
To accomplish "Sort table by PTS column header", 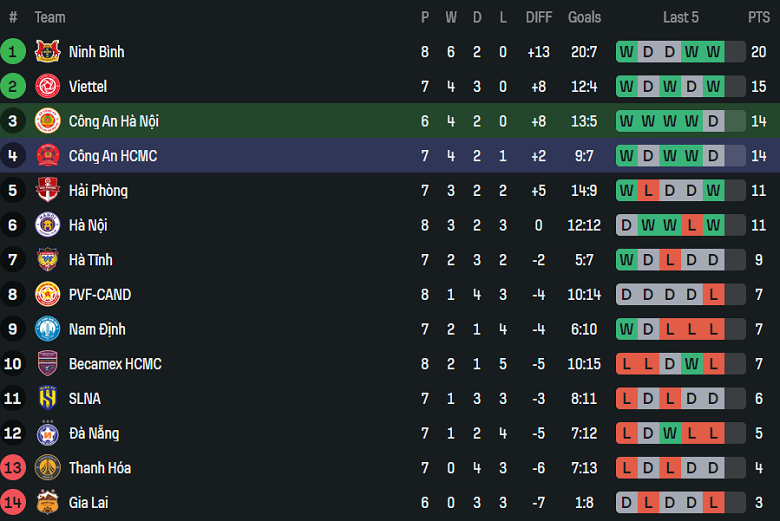I will 758,17.
